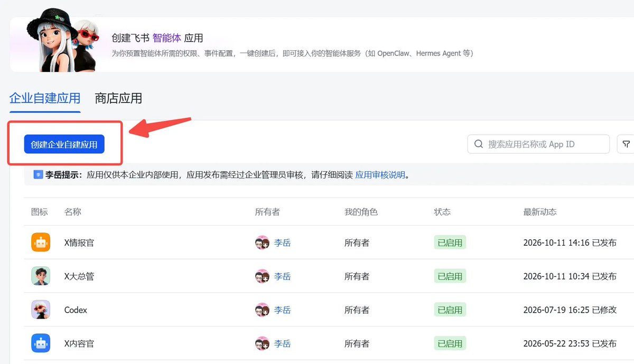Screen dimensions: 634x364
Task: Open owner link 李岳 in X内容官 row
Action: (282, 343)
